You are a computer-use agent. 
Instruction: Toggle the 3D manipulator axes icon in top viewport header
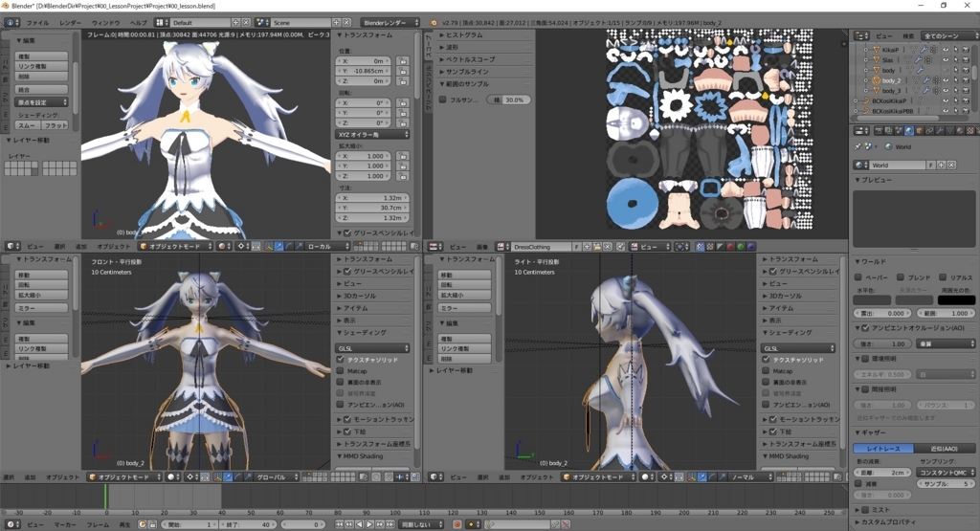tap(269, 246)
